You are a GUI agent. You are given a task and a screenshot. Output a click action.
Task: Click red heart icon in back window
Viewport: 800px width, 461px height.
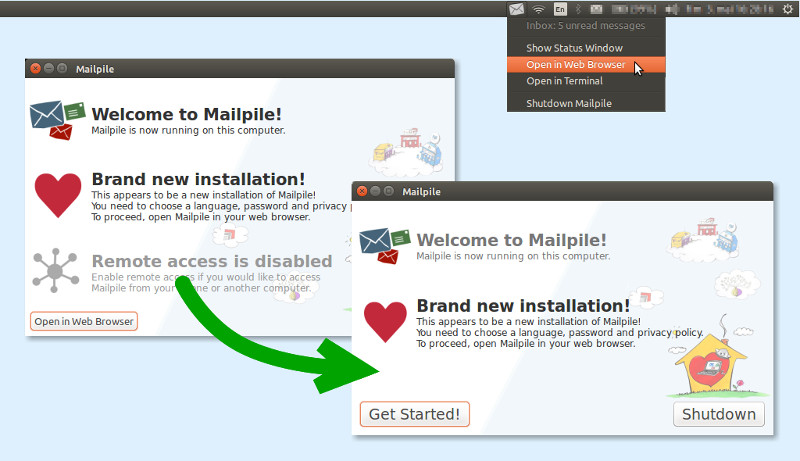tap(58, 195)
